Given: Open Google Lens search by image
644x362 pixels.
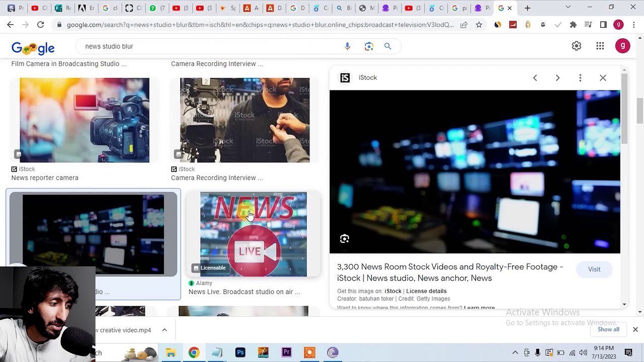Looking at the screenshot, I should click(x=369, y=46).
